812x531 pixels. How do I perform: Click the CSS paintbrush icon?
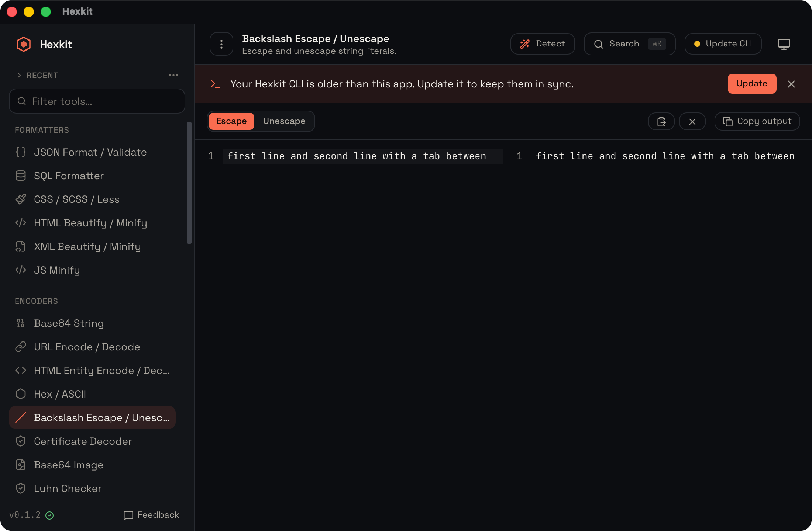coord(21,199)
